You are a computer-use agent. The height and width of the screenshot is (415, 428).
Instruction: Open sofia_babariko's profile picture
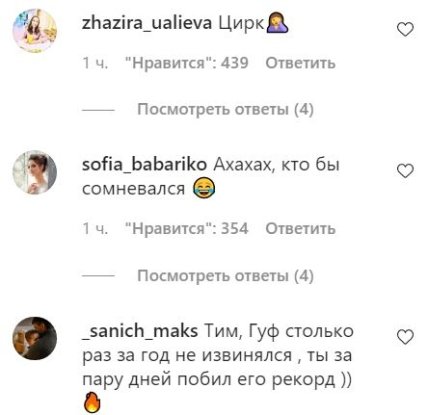pos(35,172)
